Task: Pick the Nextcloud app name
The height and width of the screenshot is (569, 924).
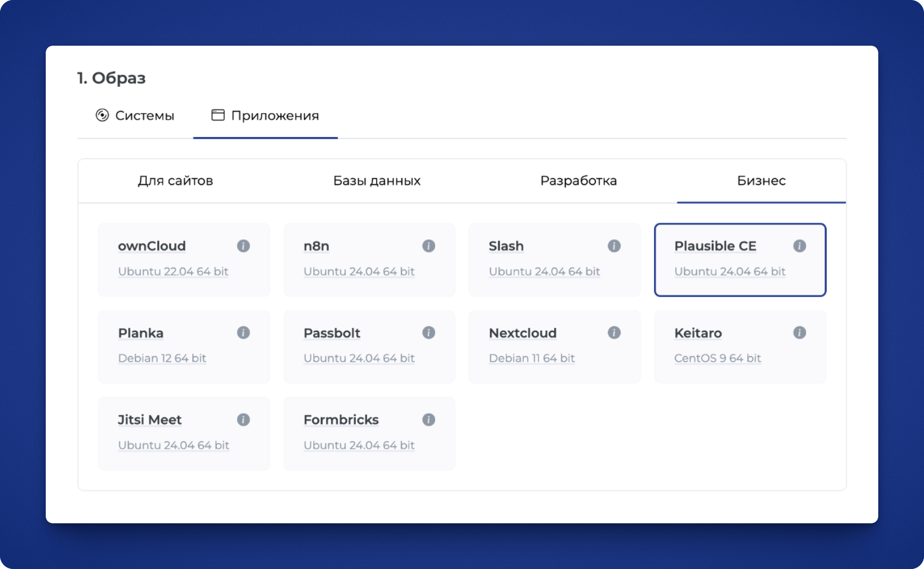Action: pyautogui.click(x=523, y=333)
